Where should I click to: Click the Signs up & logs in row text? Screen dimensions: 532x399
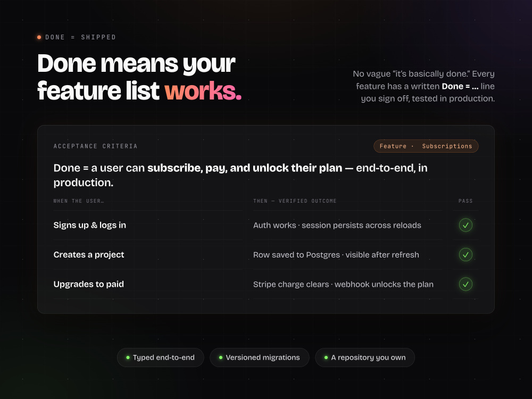pos(89,225)
